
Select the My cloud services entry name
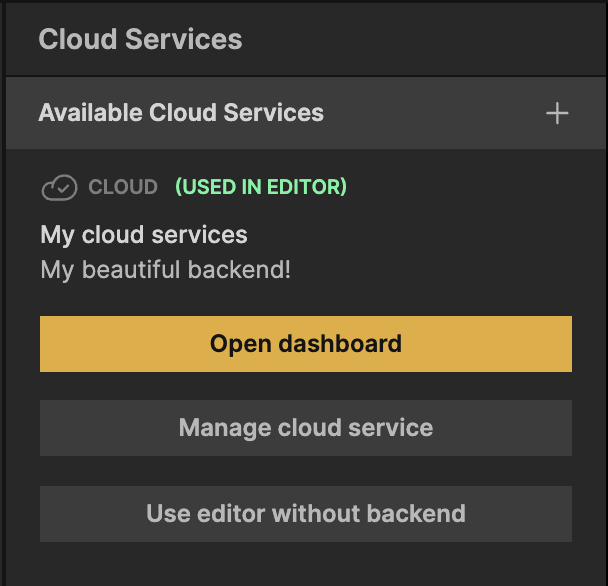[x=144, y=235]
